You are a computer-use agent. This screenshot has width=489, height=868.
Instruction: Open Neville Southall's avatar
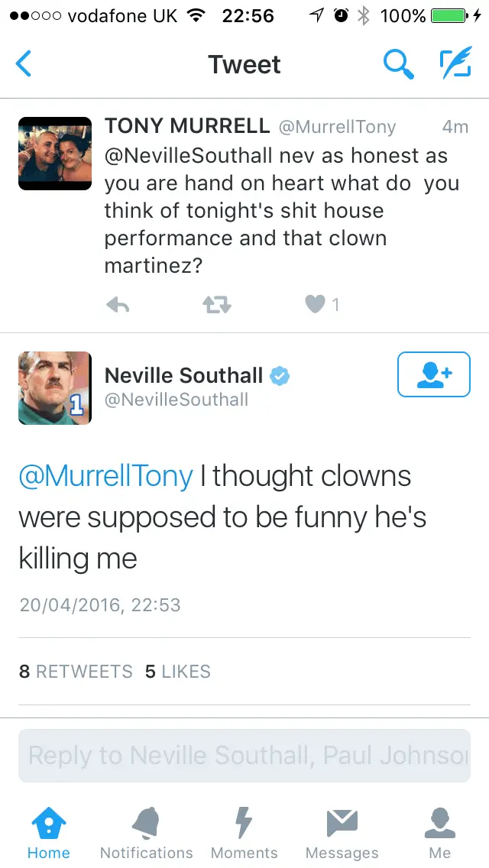click(x=55, y=387)
